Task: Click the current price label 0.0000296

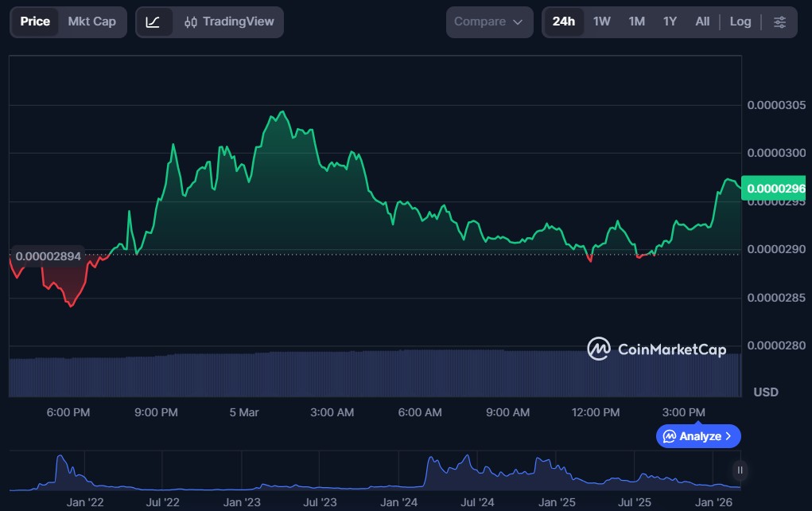Action: pyautogui.click(x=775, y=189)
